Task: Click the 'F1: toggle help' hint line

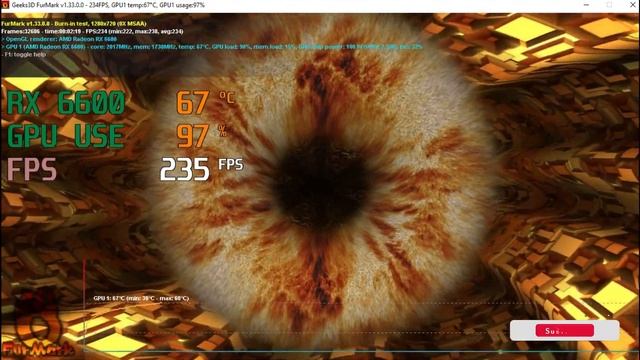Action: click(x=24, y=54)
